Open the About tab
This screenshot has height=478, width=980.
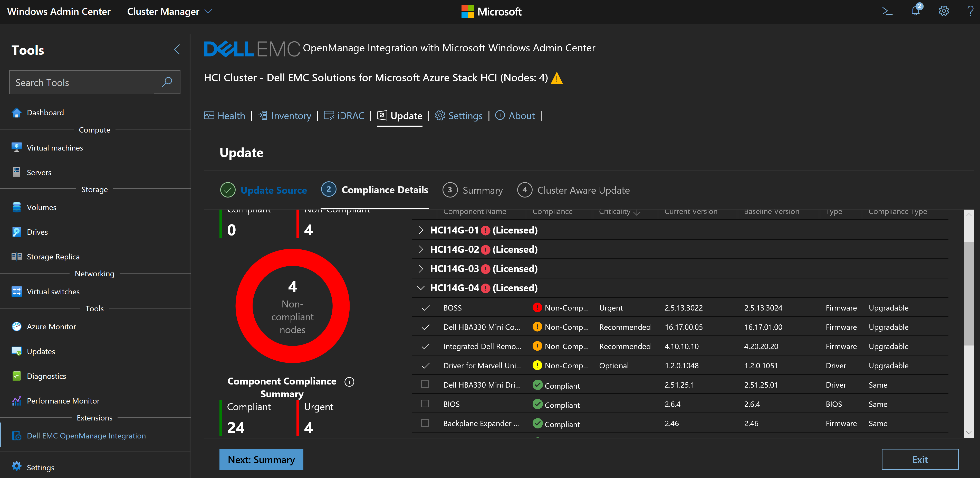click(515, 116)
